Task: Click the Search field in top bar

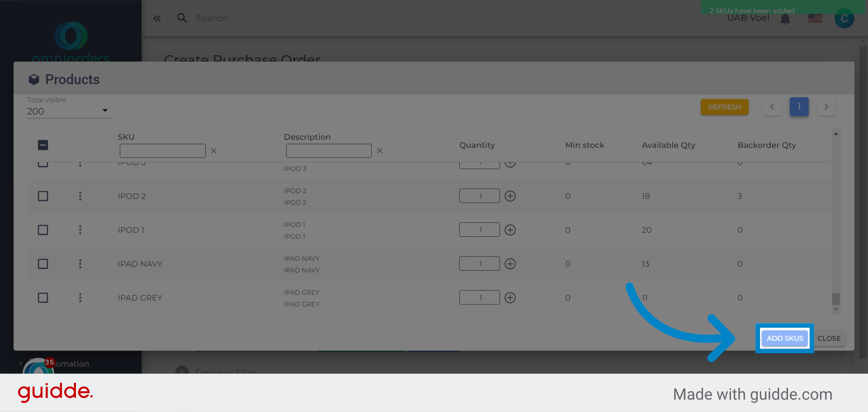Action: (x=211, y=18)
